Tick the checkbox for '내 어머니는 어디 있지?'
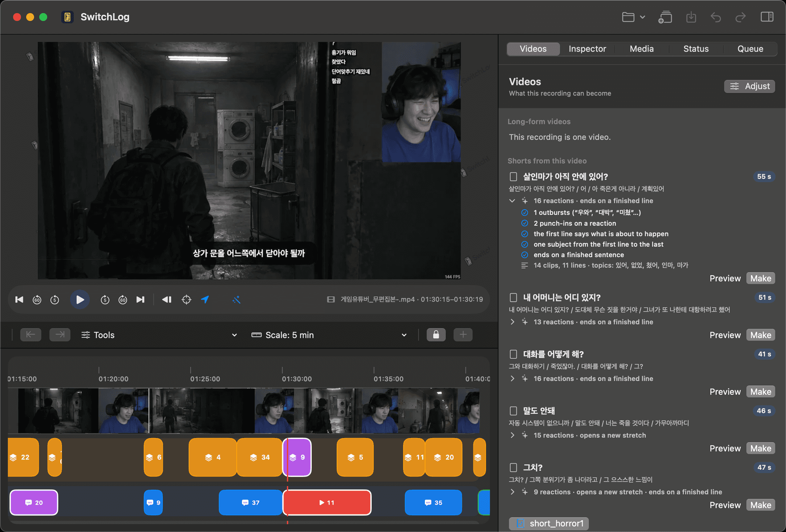This screenshot has width=786, height=532. click(x=514, y=298)
